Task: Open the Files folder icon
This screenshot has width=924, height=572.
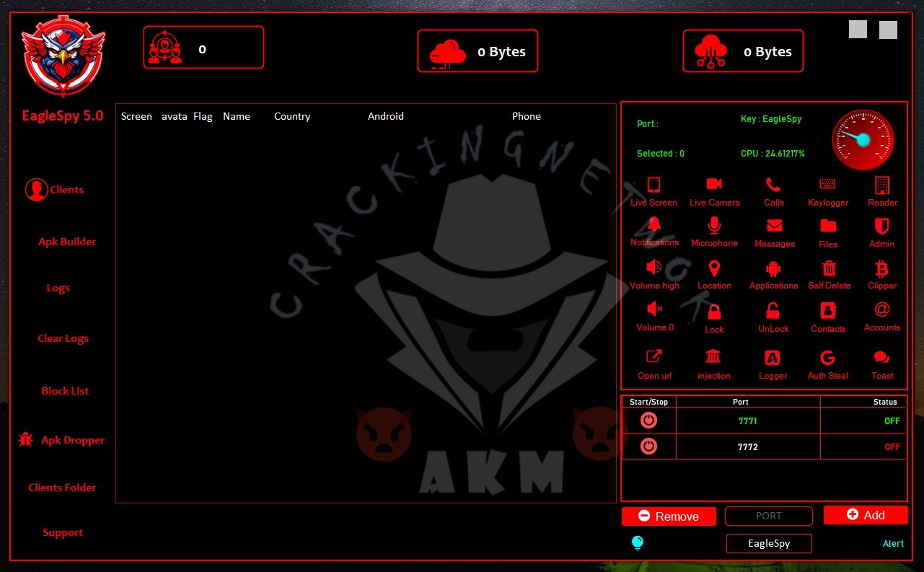Action: click(828, 226)
